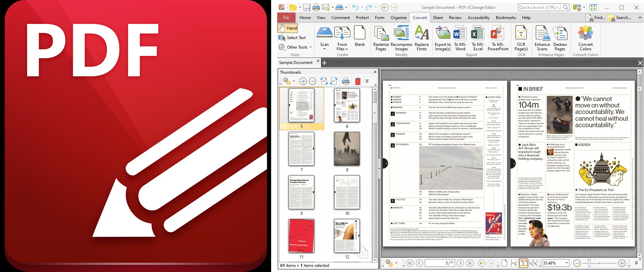Select the page 8 thumbnail
Screen dimensions: 644x272
[347, 149]
